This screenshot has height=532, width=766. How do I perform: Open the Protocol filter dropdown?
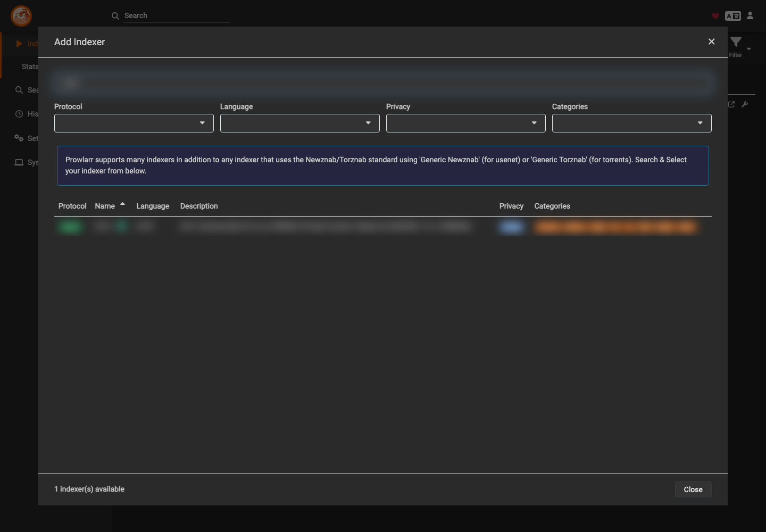pos(134,123)
